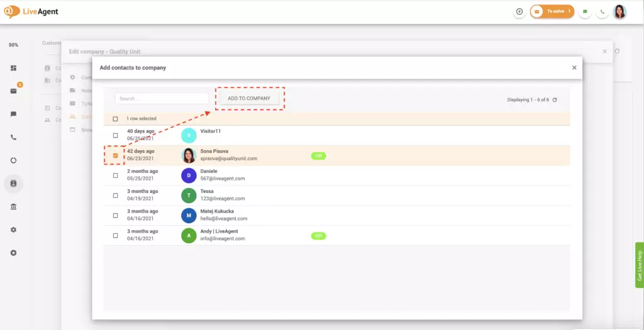Open the configuration gear icon in sidebar
Viewport: 644px width, 330px height.
pos(13,230)
